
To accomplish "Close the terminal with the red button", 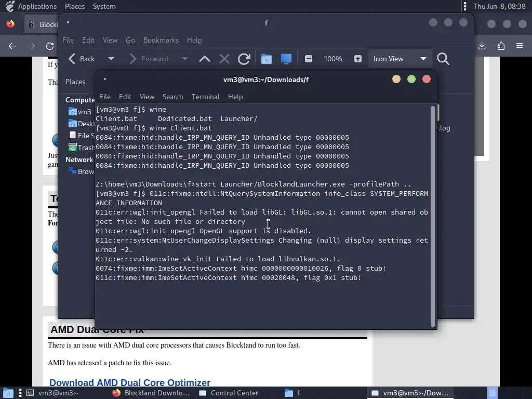I will [427, 79].
